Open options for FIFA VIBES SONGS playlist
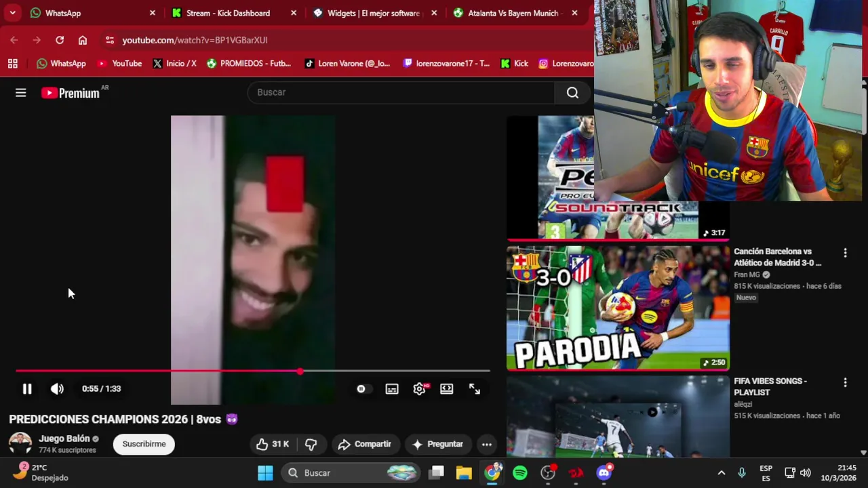 pos(845,382)
